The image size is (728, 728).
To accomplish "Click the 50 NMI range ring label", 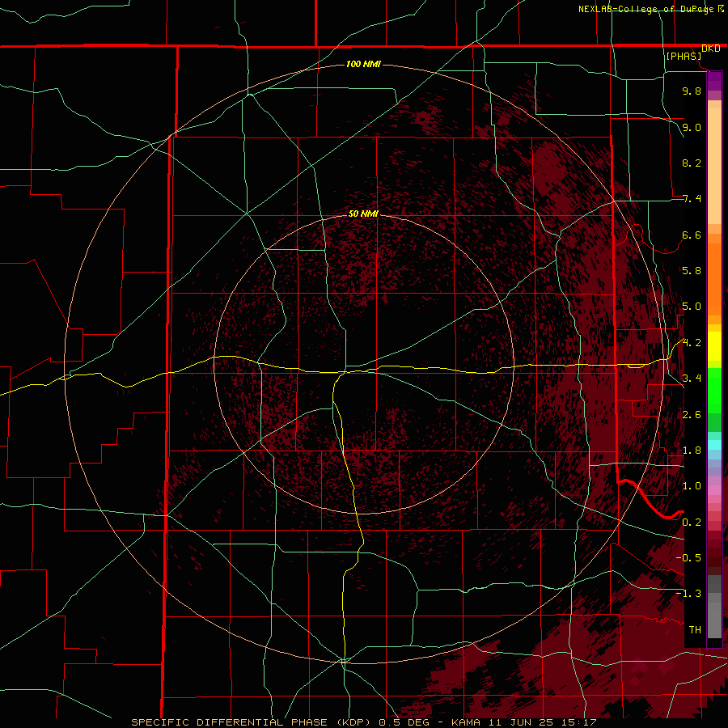I will pos(363,214).
